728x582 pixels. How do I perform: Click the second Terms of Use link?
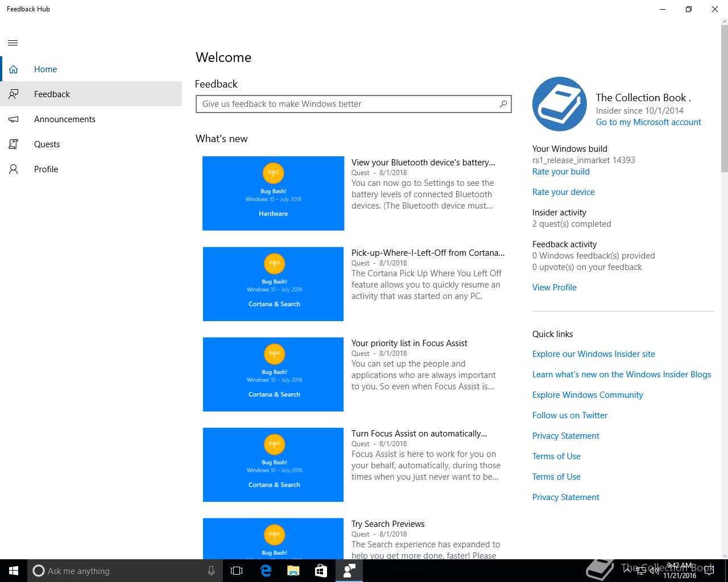click(556, 477)
